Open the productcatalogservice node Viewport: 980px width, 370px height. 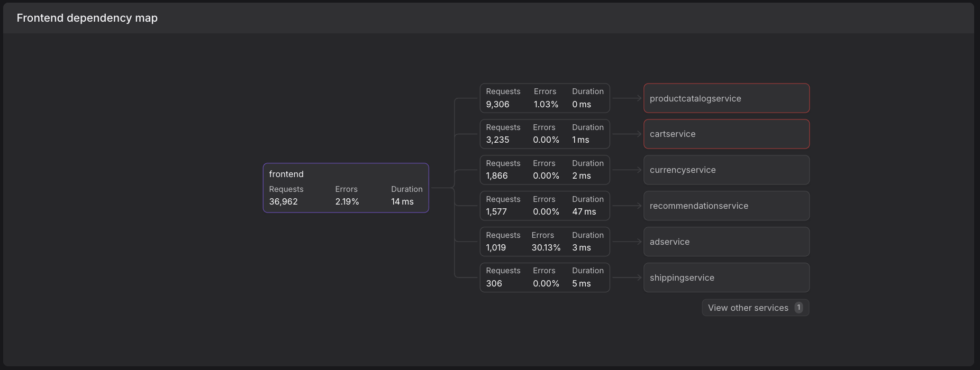(726, 98)
